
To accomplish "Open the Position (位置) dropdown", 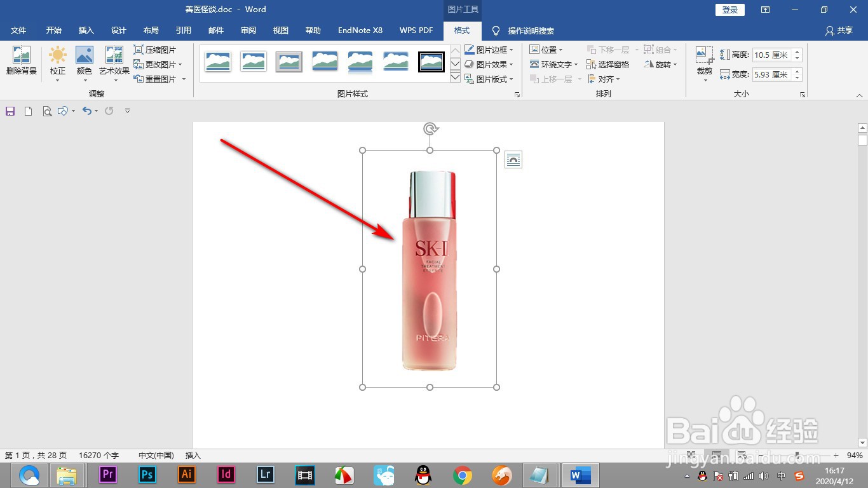I will (x=546, y=50).
